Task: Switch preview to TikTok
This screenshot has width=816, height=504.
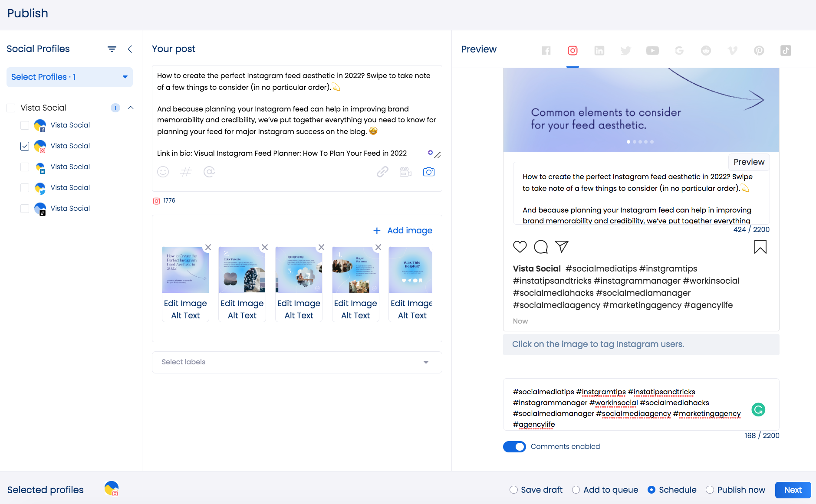Action: 785,50
